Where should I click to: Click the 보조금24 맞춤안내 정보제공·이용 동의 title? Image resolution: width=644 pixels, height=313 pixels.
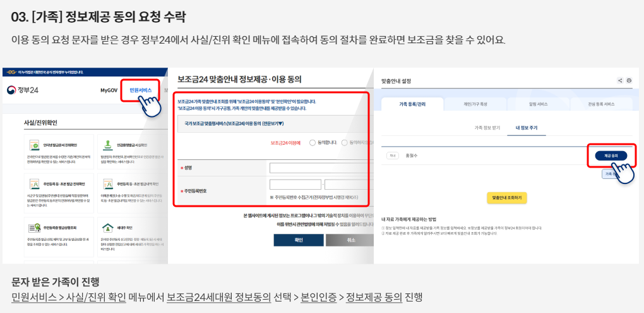[239, 80]
